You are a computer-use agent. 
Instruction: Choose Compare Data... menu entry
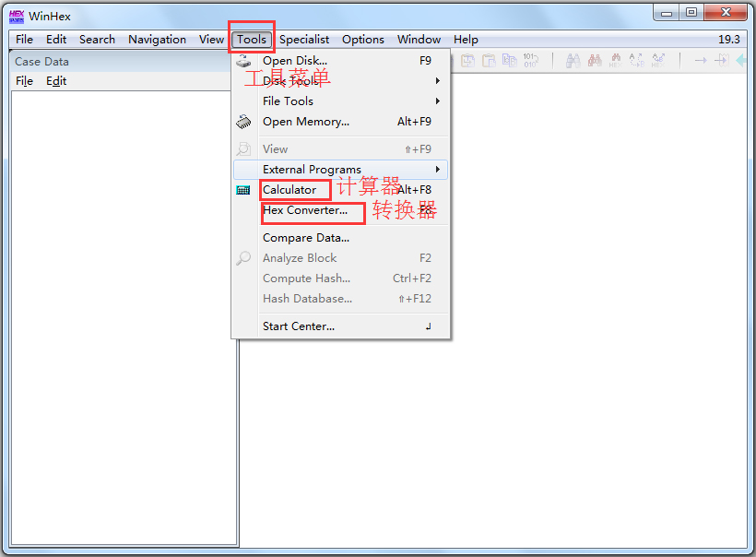pyautogui.click(x=341, y=238)
